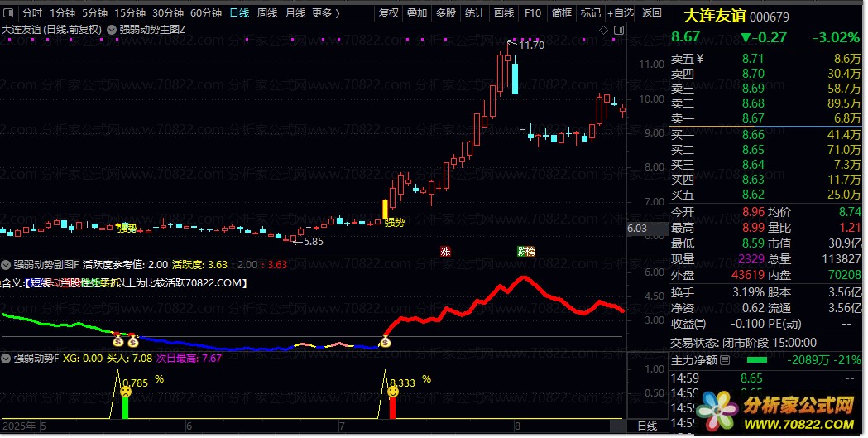Click the red 涨 marker tag
The height and width of the screenshot is (438, 868).
(x=446, y=252)
